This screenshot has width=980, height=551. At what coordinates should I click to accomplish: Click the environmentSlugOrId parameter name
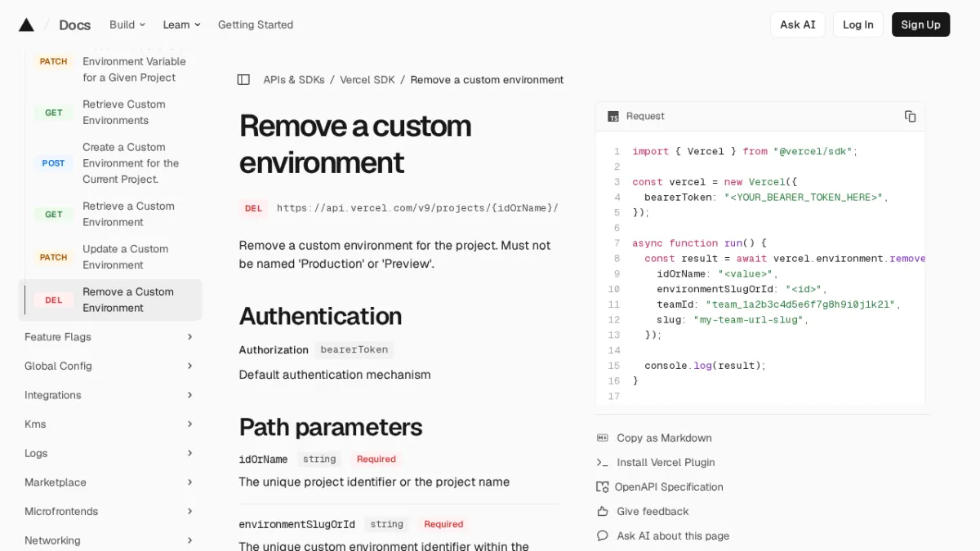pyautogui.click(x=297, y=525)
